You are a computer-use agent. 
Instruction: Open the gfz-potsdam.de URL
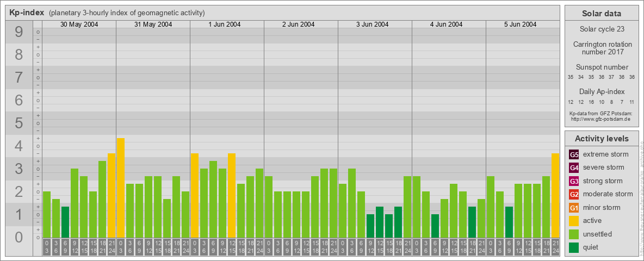tap(602, 119)
